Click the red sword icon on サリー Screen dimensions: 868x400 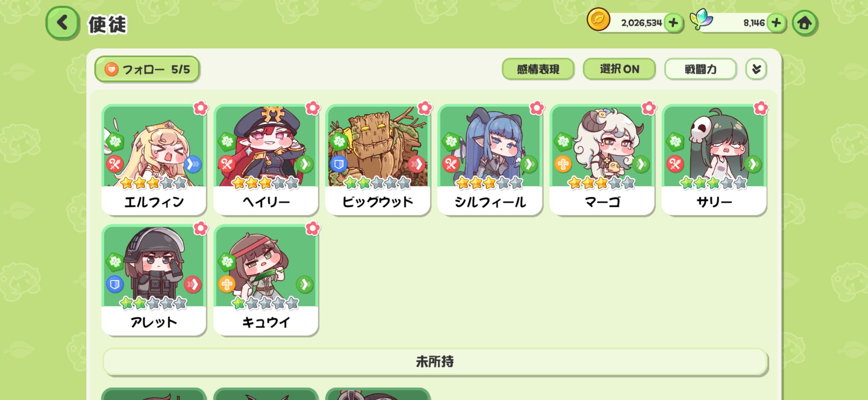(x=675, y=164)
